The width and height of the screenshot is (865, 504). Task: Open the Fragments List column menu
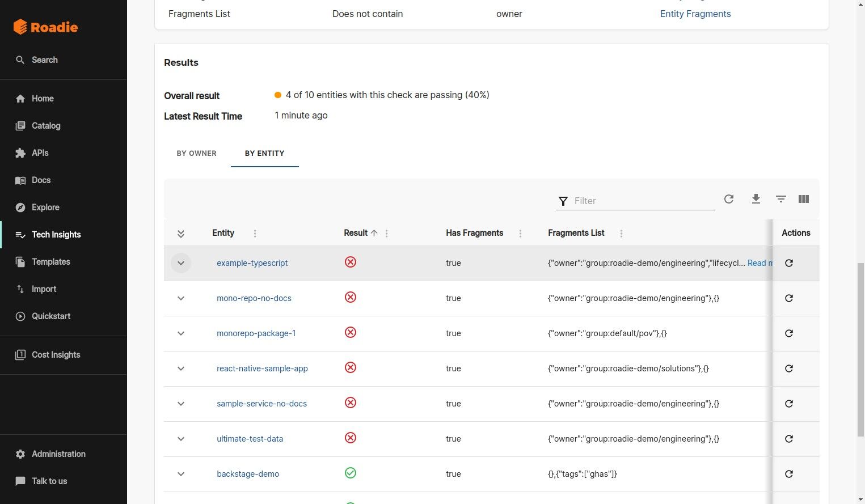point(621,234)
